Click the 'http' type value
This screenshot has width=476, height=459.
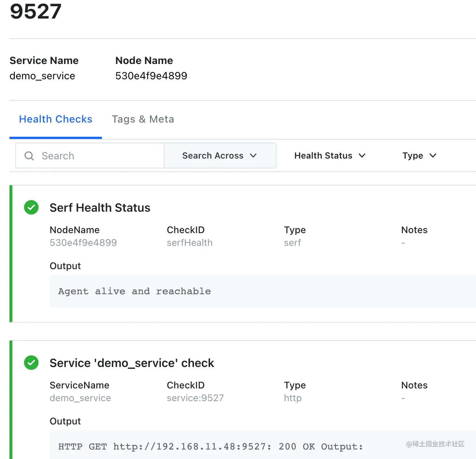point(293,398)
